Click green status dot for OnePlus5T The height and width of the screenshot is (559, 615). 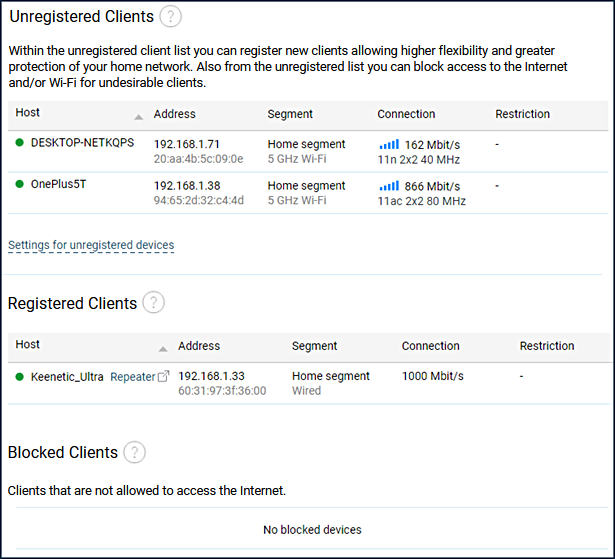tap(19, 186)
